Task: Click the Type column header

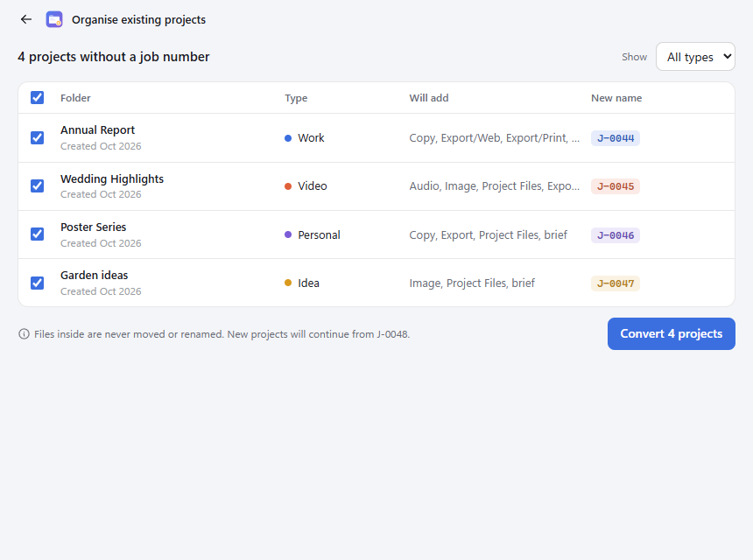Action: [x=296, y=98]
